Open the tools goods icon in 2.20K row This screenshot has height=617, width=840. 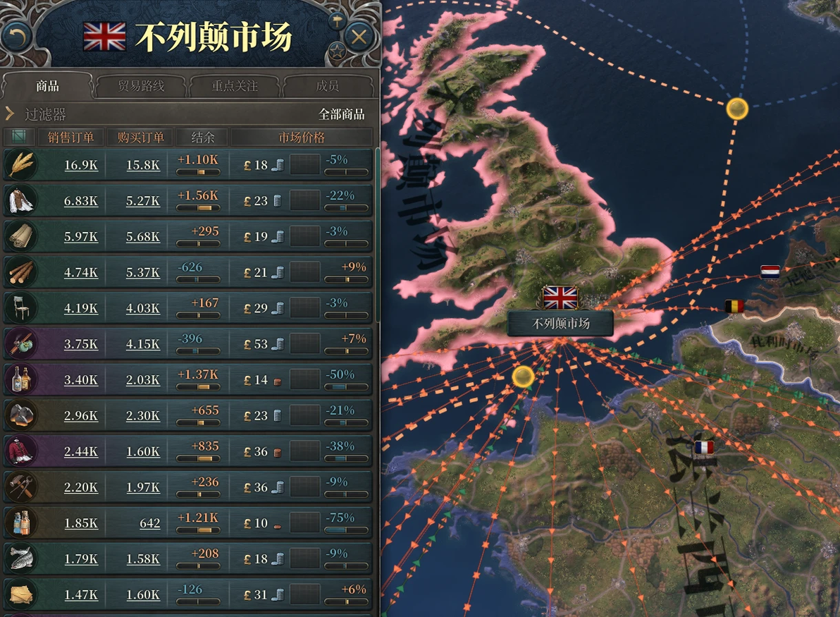[x=21, y=487]
